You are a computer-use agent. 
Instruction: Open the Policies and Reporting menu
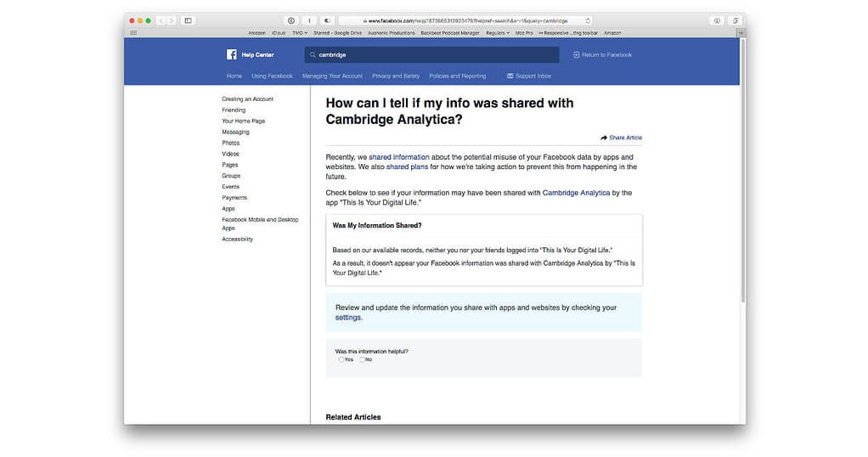[x=457, y=76]
